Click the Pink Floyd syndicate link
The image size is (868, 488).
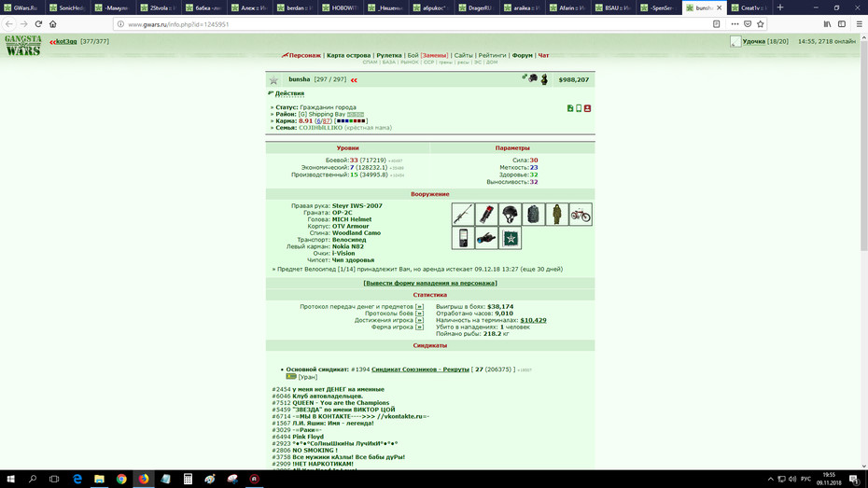(x=308, y=437)
